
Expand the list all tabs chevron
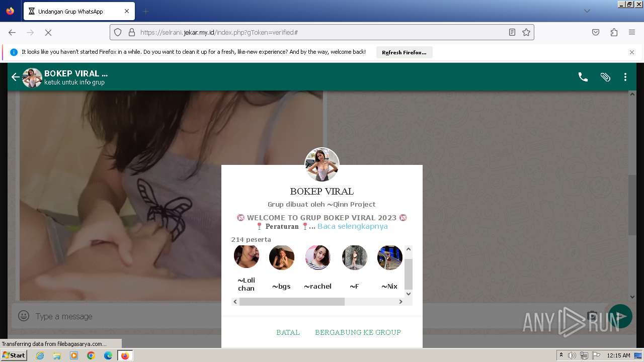pyautogui.click(x=587, y=11)
